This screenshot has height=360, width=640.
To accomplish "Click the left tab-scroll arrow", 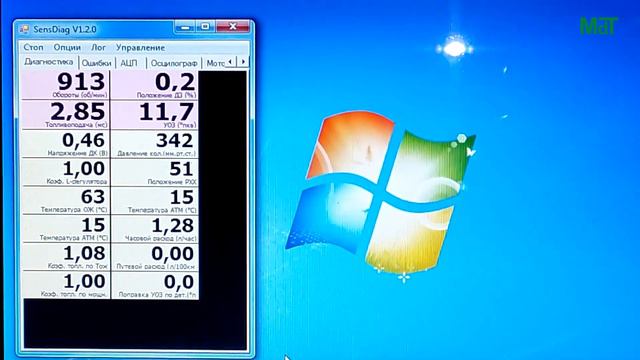I will 231,62.
